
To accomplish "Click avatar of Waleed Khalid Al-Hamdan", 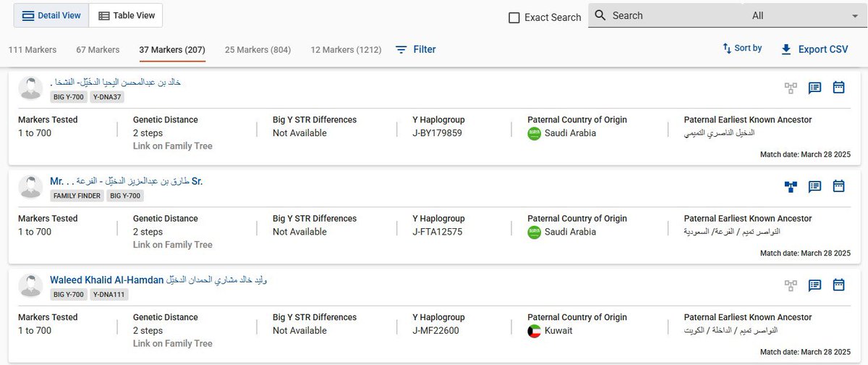I will pyautogui.click(x=30, y=285).
